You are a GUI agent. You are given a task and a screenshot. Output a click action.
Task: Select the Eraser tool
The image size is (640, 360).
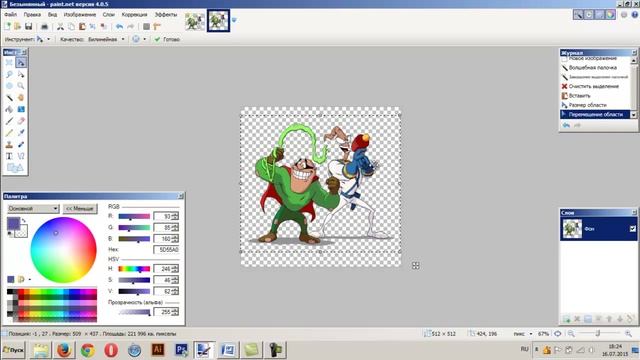(x=21, y=121)
